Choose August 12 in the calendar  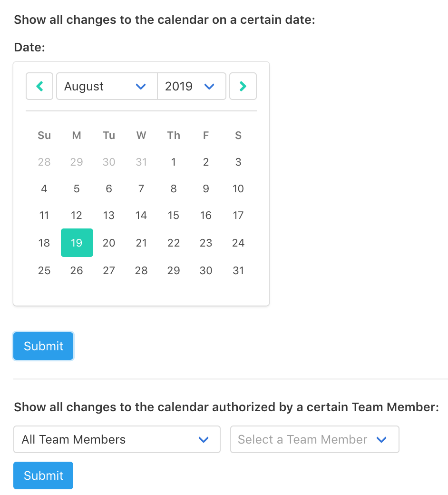pyautogui.click(x=77, y=215)
